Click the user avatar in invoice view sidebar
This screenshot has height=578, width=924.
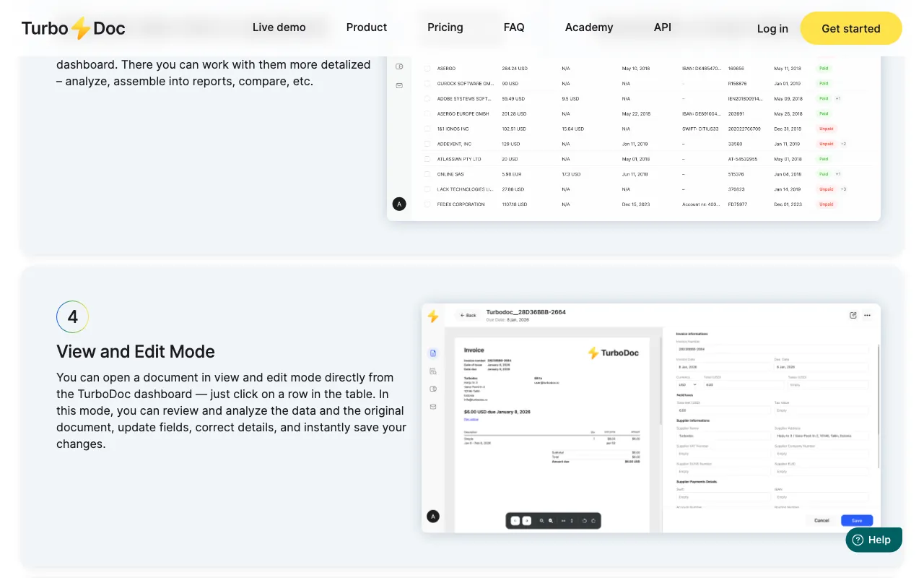coord(433,517)
